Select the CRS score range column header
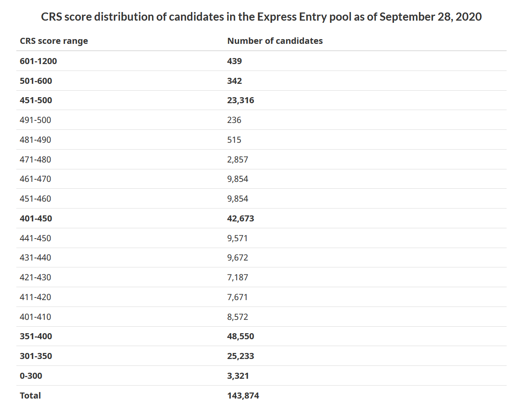532x408 pixels. point(54,41)
